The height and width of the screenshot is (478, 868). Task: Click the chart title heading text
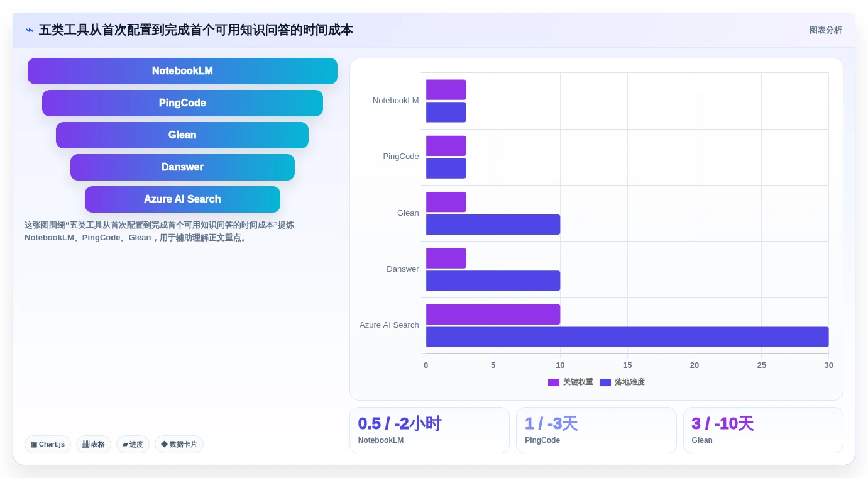pos(196,30)
